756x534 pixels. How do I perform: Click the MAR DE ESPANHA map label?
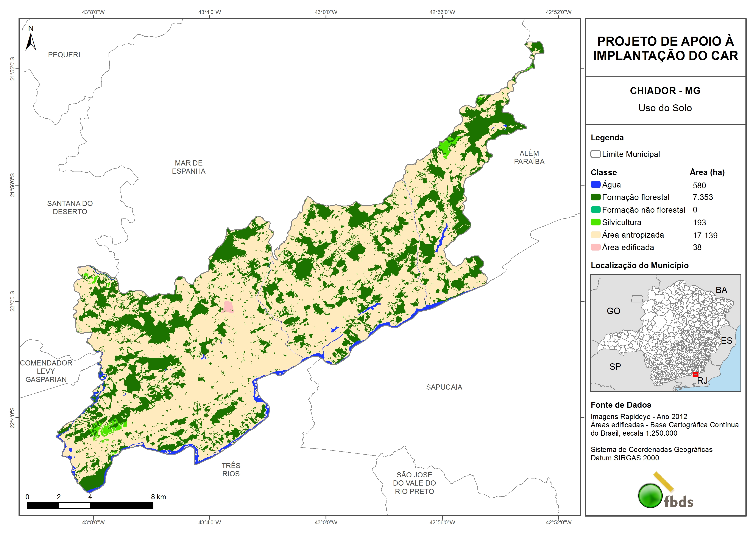tap(189, 167)
